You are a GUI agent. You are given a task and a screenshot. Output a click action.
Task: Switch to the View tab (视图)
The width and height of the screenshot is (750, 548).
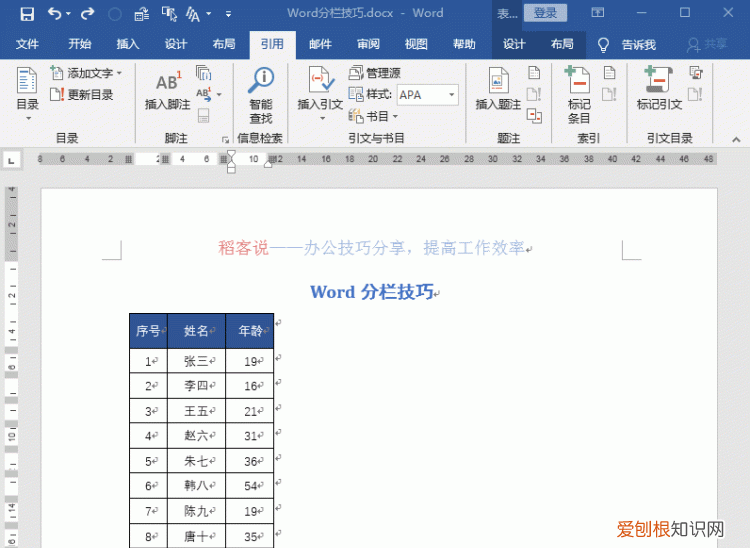click(416, 44)
